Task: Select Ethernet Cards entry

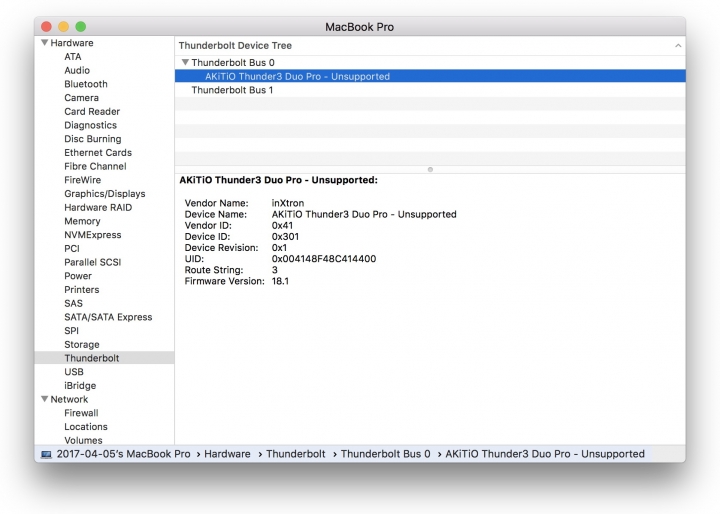Action: click(x=98, y=153)
